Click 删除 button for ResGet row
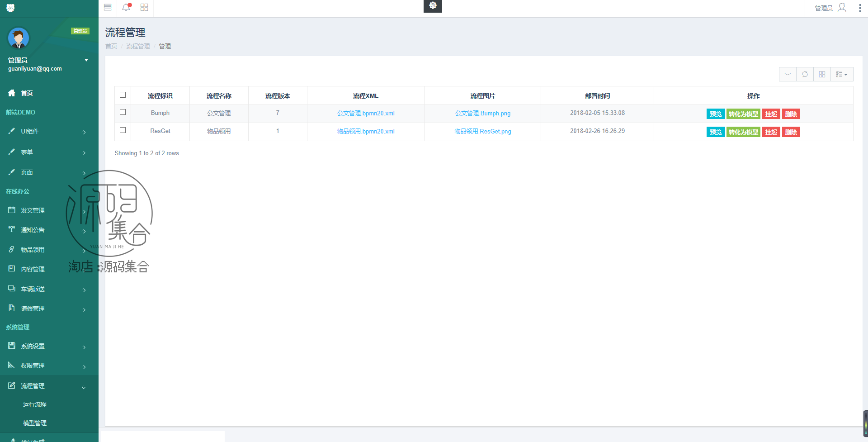This screenshot has width=868, height=442. pyautogui.click(x=791, y=132)
